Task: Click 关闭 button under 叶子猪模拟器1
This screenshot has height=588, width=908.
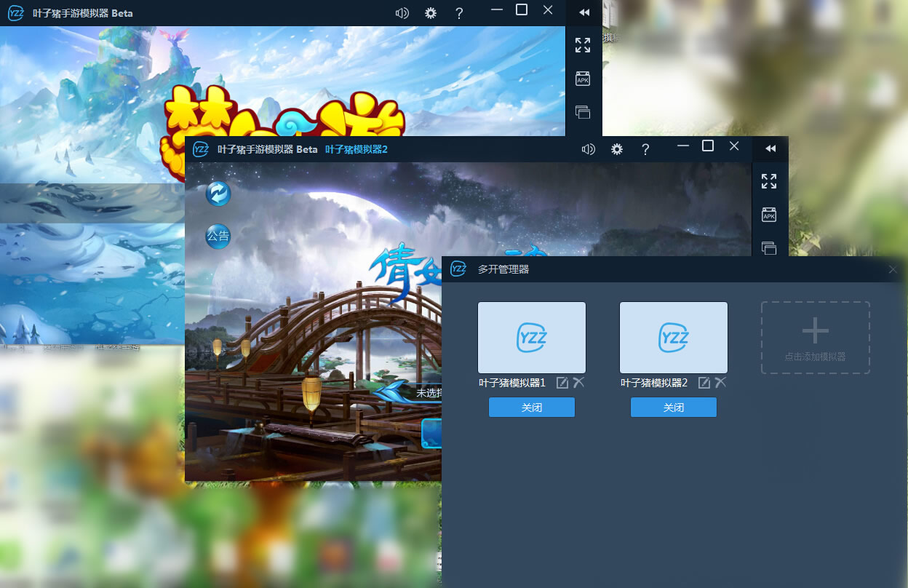Action: pyautogui.click(x=532, y=408)
